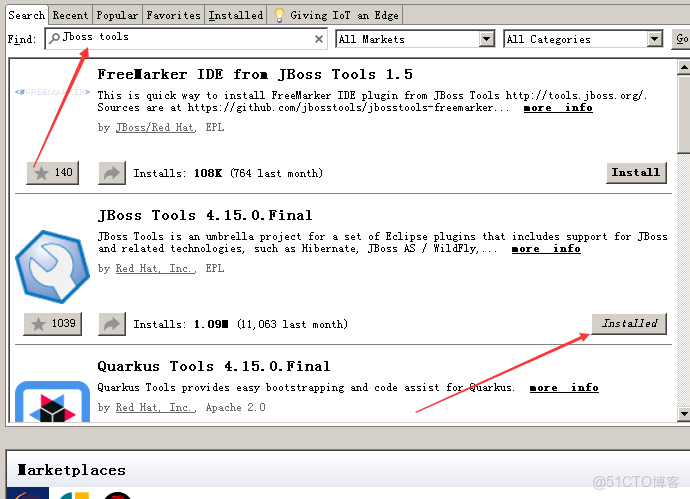Viewport: 690px width, 499px height.
Task: Open the All Markets dropdown
Action: (x=415, y=39)
